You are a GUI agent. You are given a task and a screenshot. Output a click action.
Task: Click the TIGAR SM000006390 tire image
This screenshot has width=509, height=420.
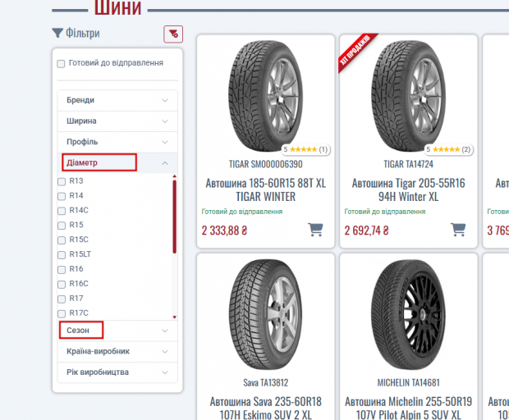pos(265,96)
